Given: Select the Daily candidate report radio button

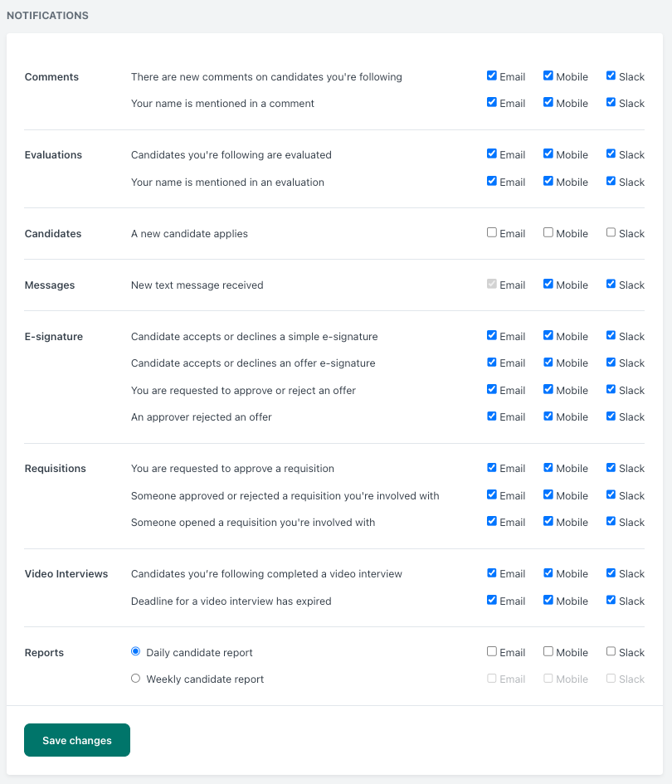Looking at the screenshot, I should (135, 651).
